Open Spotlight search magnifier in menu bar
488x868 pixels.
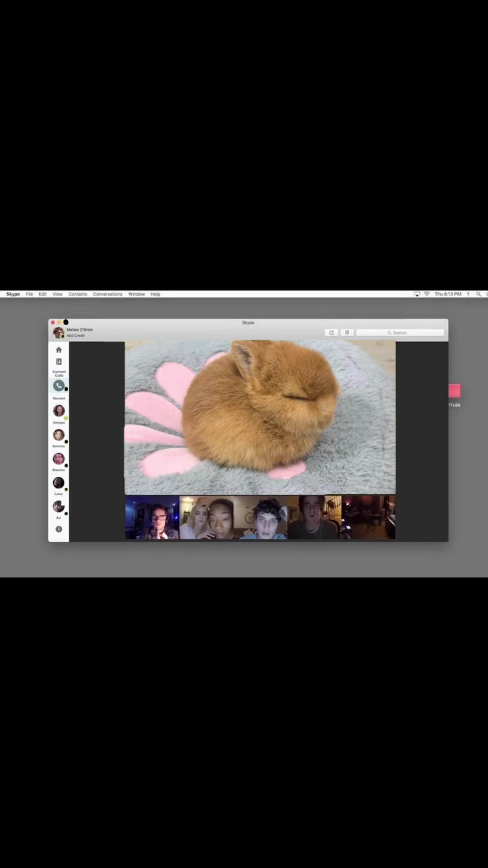click(478, 294)
